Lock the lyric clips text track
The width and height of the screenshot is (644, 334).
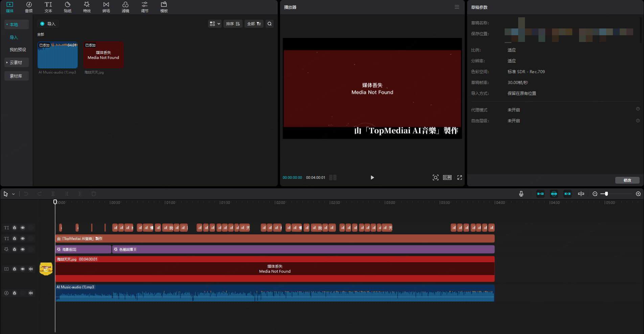coord(15,228)
